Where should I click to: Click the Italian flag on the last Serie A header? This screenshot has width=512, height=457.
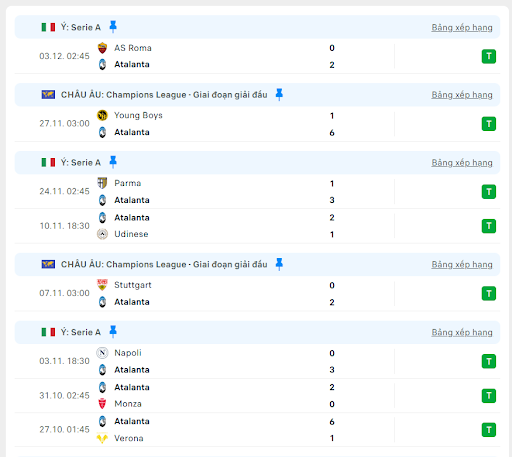[48, 332]
